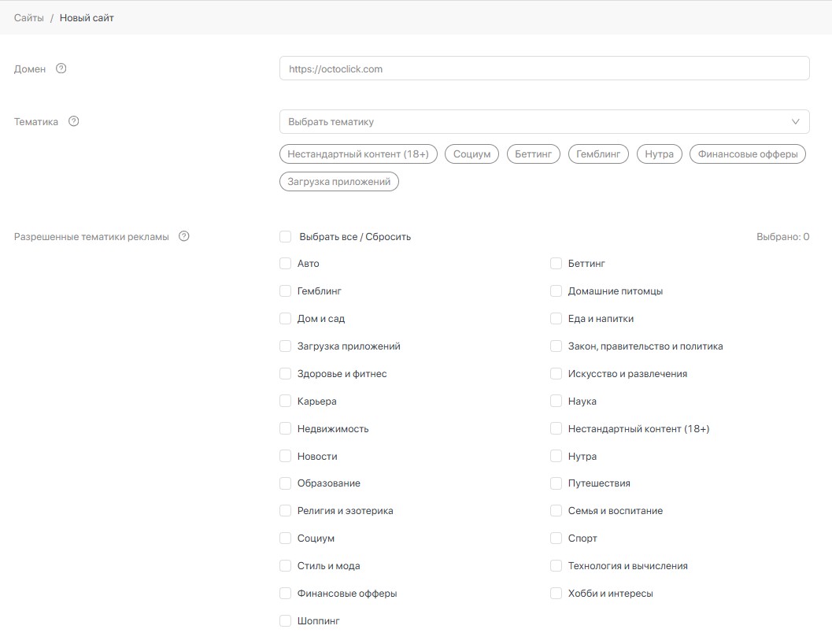
Task: Click help icon next to Разрешенные тематики рекламы
Action: [x=184, y=236]
